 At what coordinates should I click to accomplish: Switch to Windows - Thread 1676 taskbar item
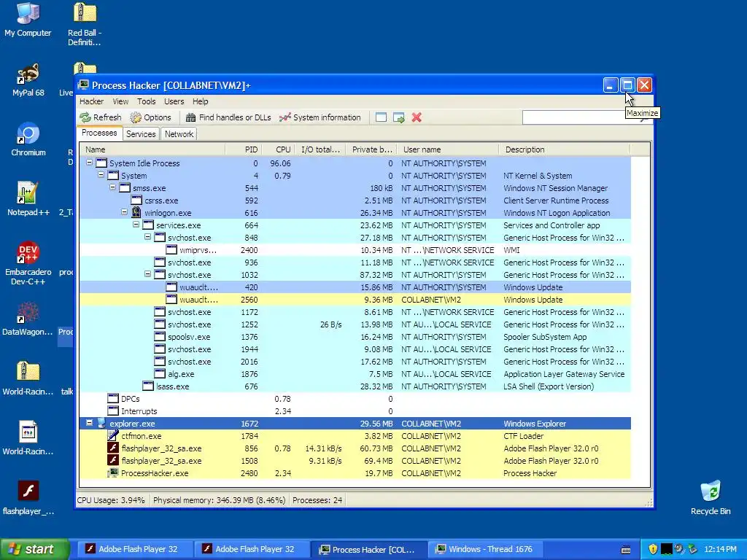pyautogui.click(x=484, y=549)
